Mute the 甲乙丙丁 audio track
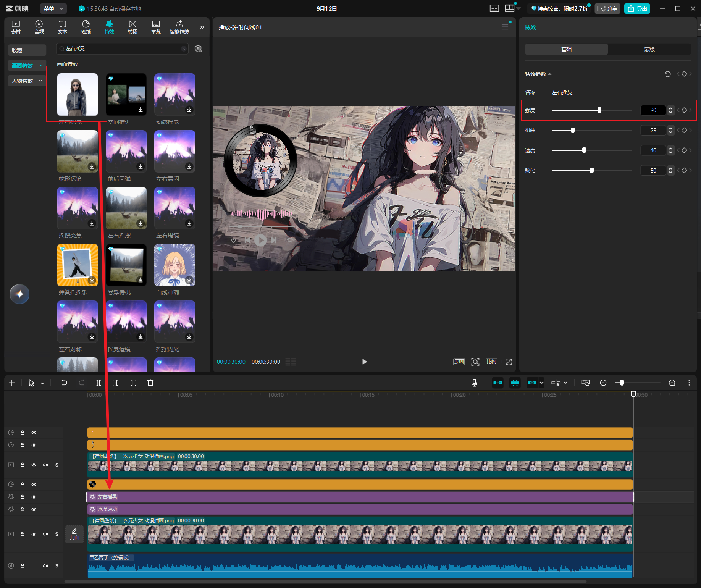Viewport: 701px width, 588px height. (45, 566)
